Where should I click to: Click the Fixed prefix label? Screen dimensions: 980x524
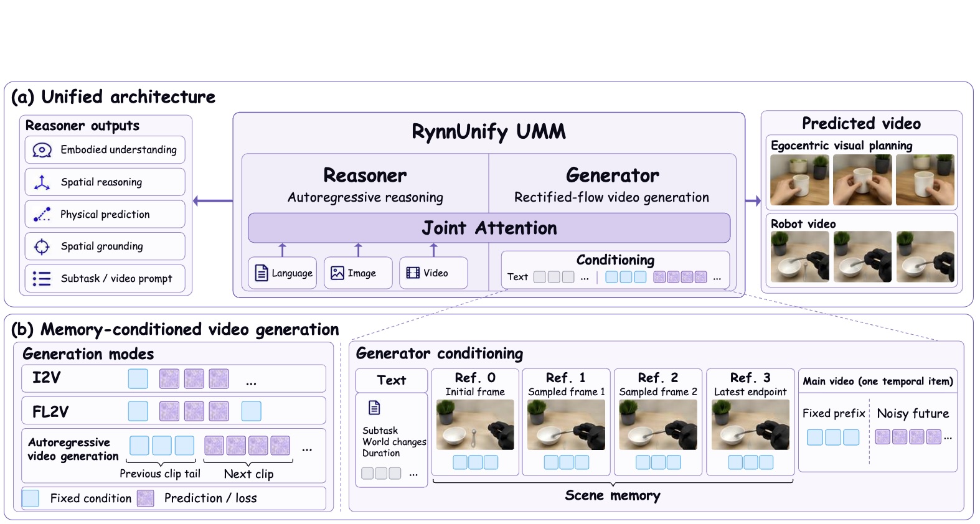coord(834,413)
